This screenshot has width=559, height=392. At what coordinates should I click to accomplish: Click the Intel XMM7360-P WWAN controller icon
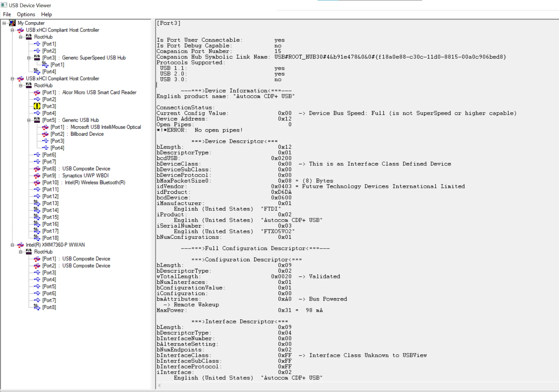coord(21,245)
